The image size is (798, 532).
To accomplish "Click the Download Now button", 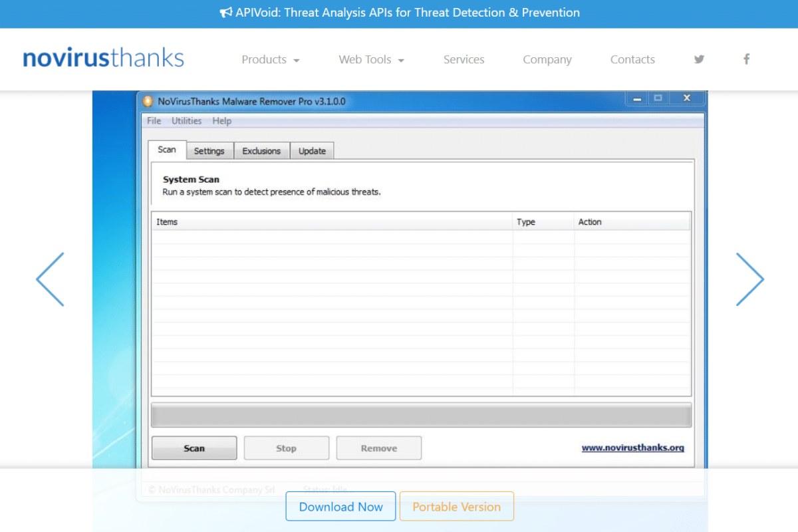I will [340, 506].
